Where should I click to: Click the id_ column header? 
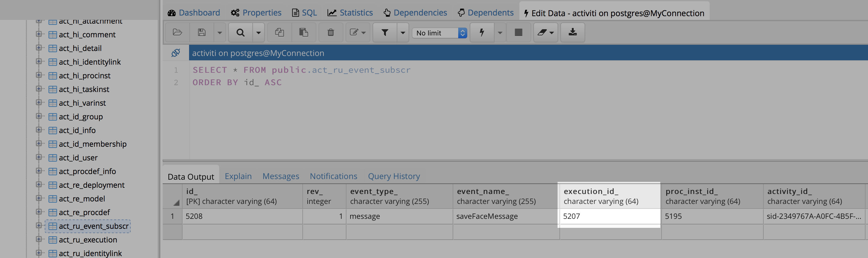click(x=242, y=196)
